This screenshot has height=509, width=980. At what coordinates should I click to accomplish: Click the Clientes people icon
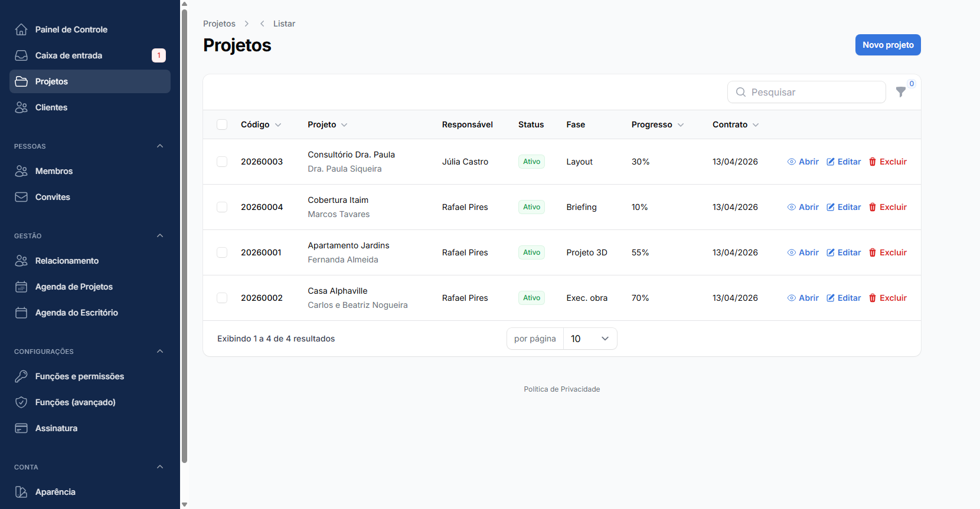point(21,107)
